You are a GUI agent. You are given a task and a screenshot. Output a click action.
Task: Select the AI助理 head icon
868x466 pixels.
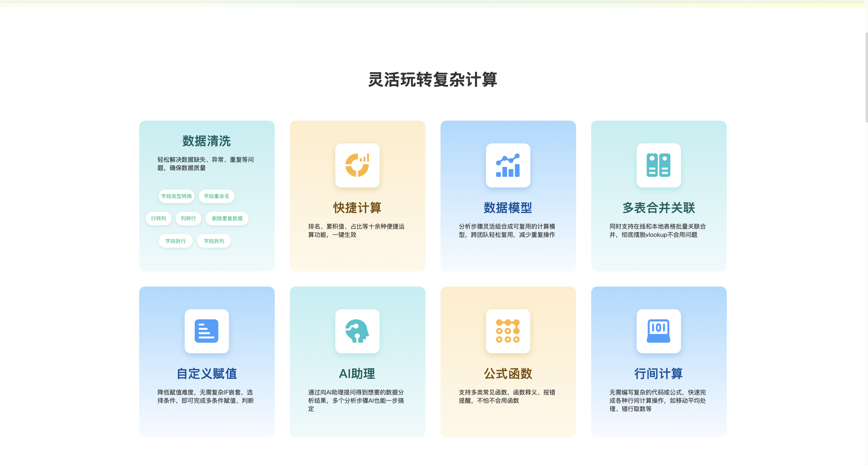pyautogui.click(x=357, y=331)
